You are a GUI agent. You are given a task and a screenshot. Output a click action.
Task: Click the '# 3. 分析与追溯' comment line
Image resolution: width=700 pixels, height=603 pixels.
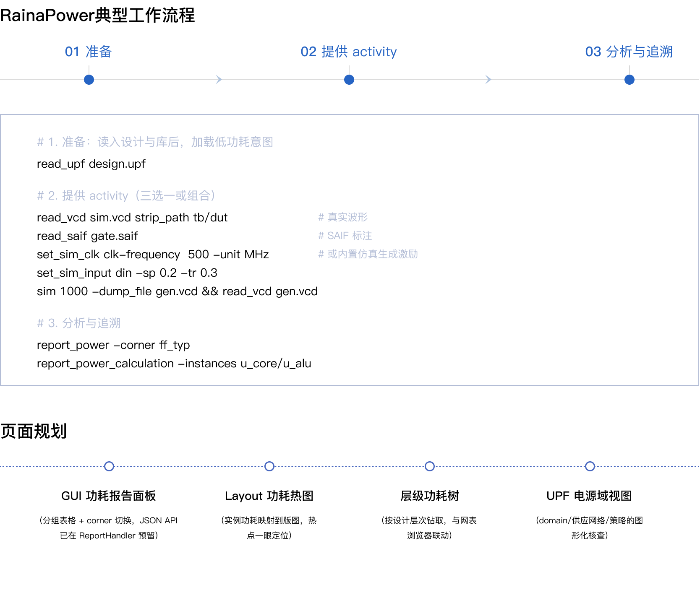pyautogui.click(x=79, y=323)
